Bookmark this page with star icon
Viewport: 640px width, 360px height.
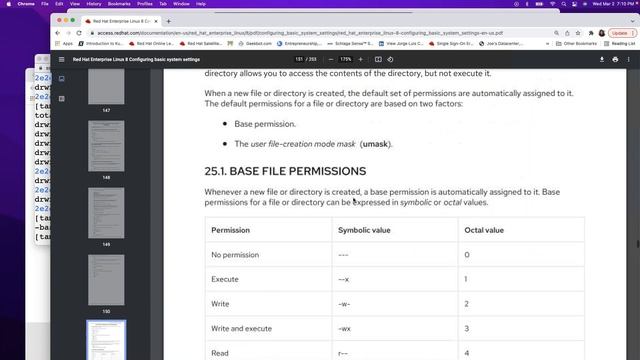coord(578,33)
